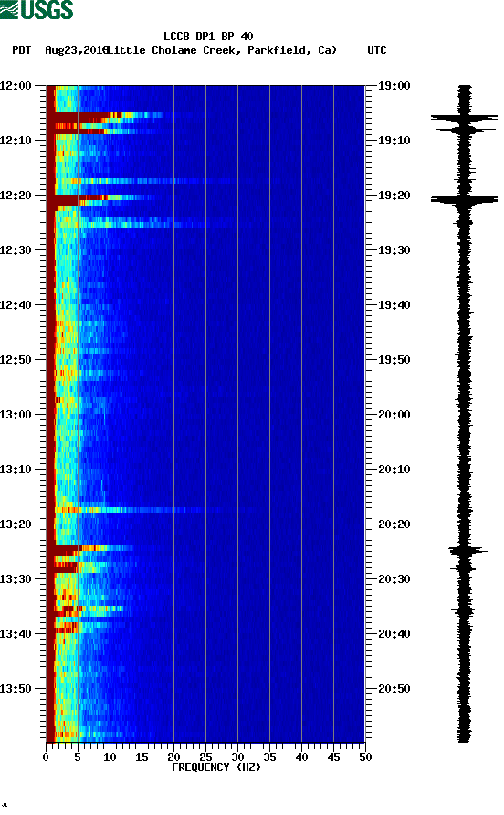Click the 0 Hz frequency tick label
Viewport: 504px width, 815px height.
coord(46,757)
